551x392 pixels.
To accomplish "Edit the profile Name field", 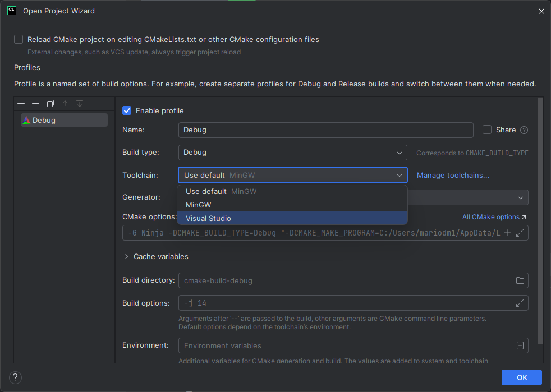I will coord(326,130).
